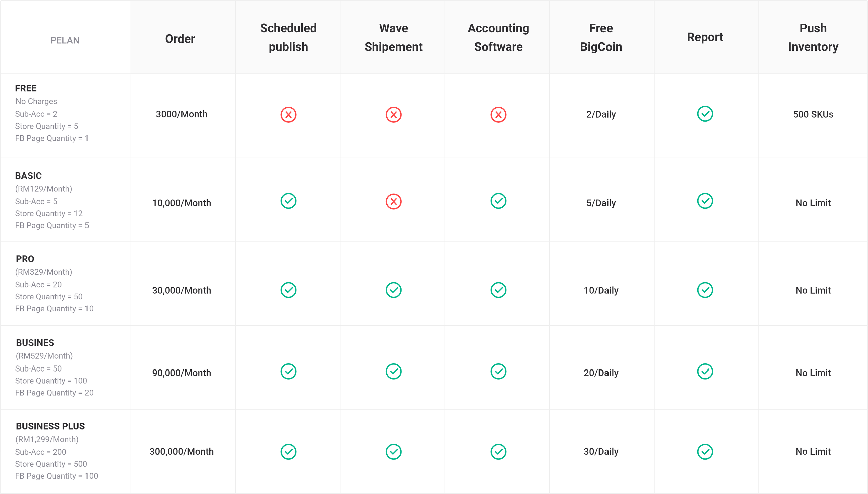Click the red cross for FREE Wave Shipement

tap(393, 115)
